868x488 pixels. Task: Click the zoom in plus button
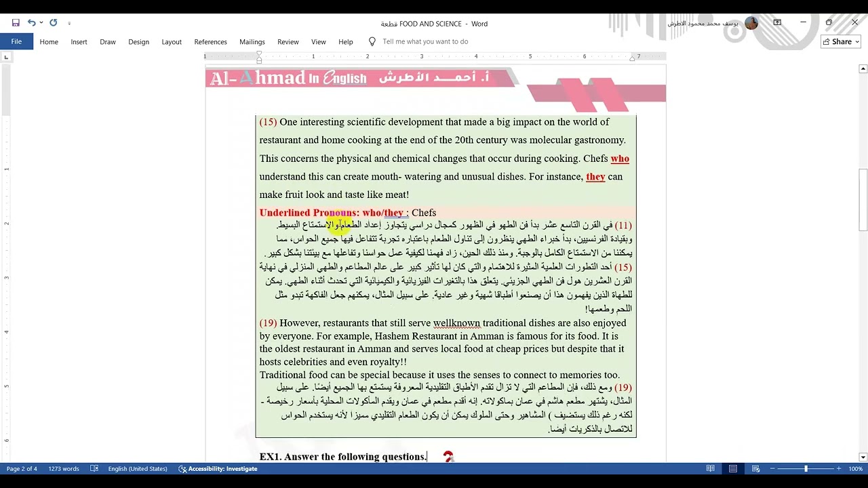pos(839,468)
